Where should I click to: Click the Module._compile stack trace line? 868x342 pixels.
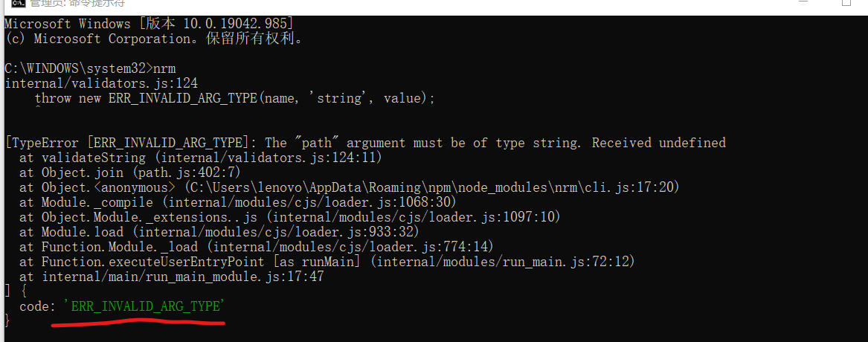tap(237, 202)
